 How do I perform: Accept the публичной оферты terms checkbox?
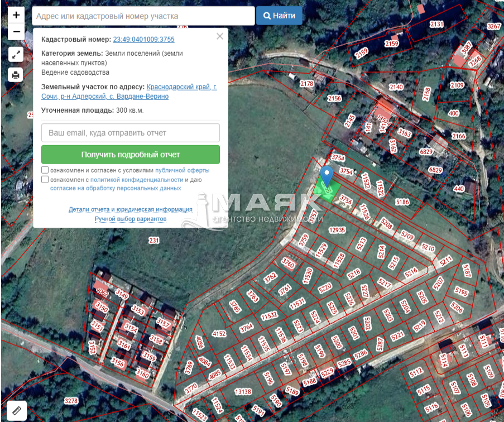coord(45,170)
